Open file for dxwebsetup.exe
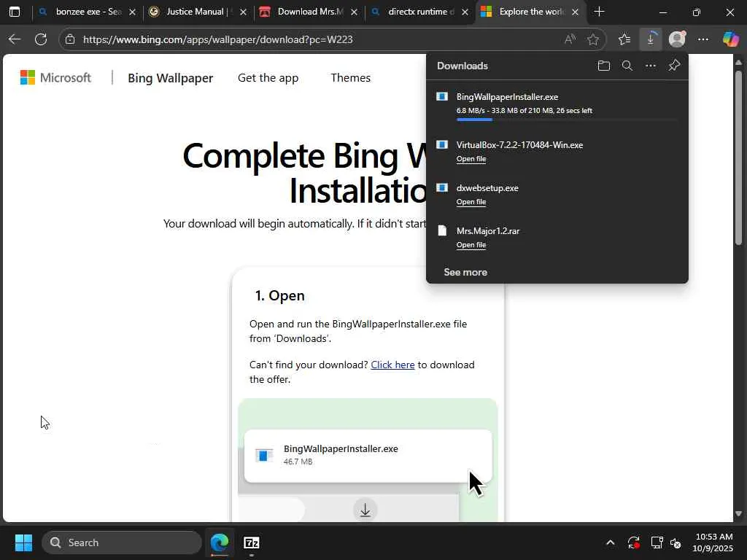Image resolution: width=747 pixels, height=560 pixels. pyautogui.click(x=471, y=202)
